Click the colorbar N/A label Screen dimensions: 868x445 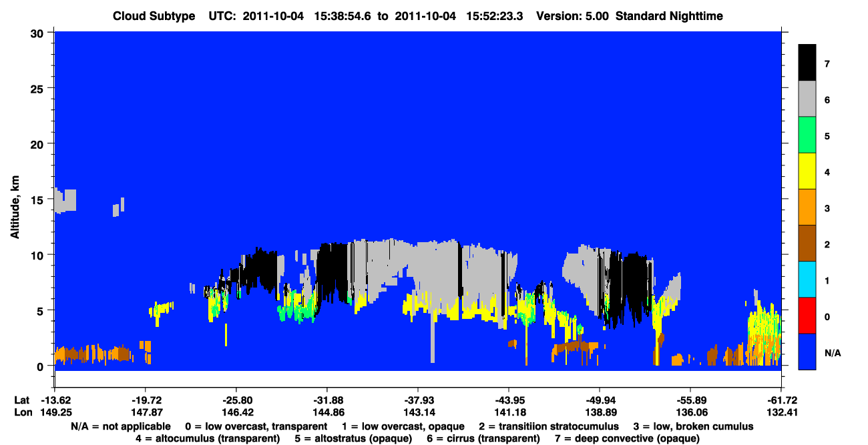(x=833, y=353)
